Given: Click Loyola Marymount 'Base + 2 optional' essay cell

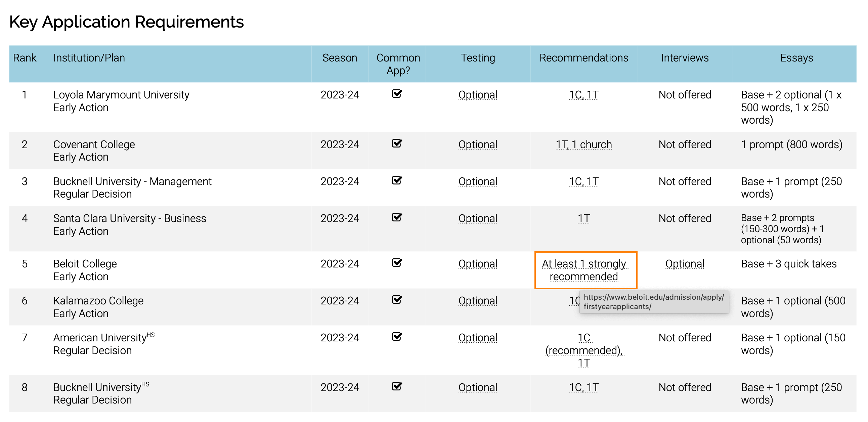Looking at the screenshot, I should coord(791,107).
